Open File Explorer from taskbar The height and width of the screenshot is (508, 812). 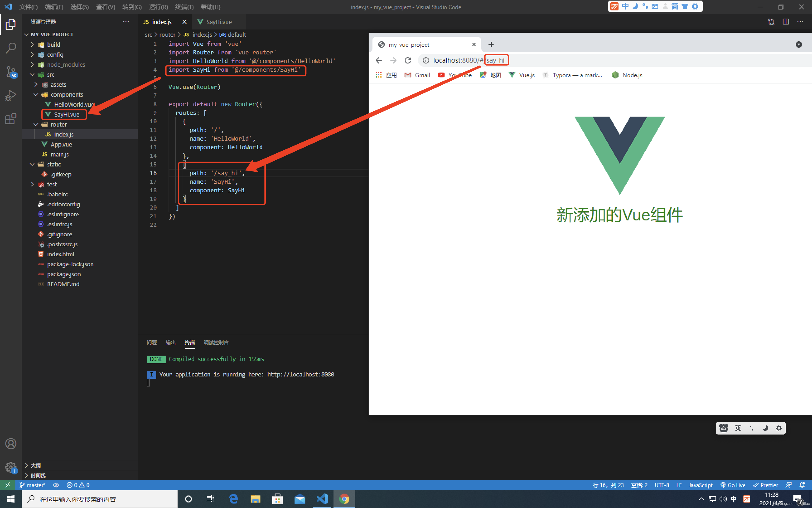point(255,499)
